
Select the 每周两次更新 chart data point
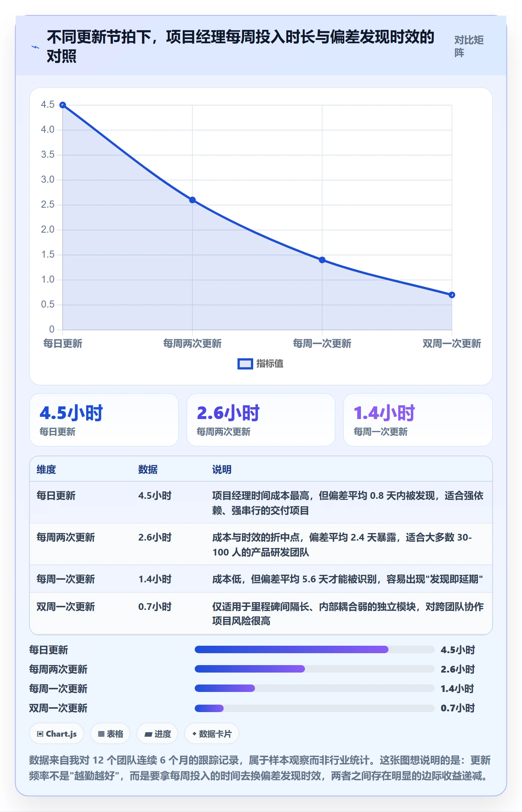click(x=192, y=200)
